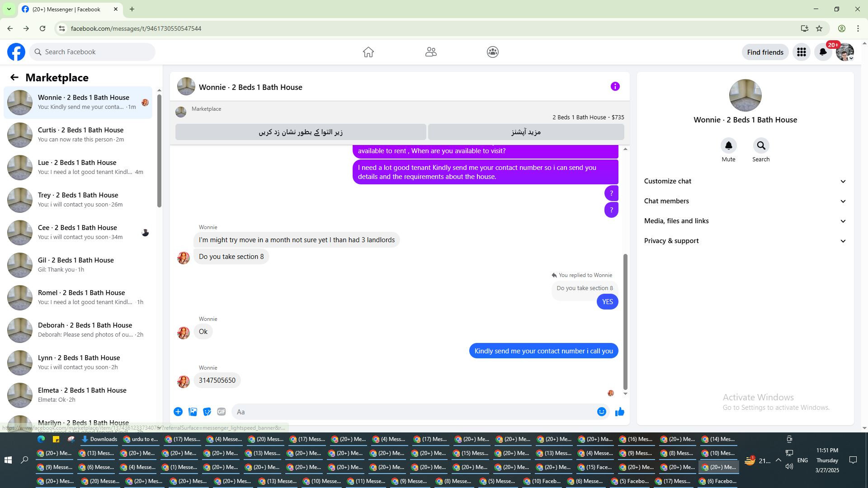The height and width of the screenshot is (488, 868).
Task: Open the Gil conversation
Action: [78, 265]
